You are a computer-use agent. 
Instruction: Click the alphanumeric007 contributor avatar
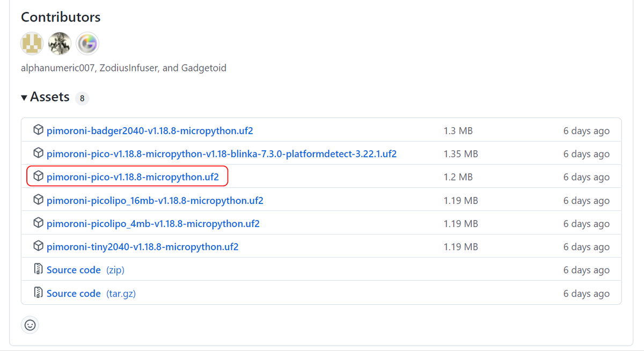coord(32,43)
